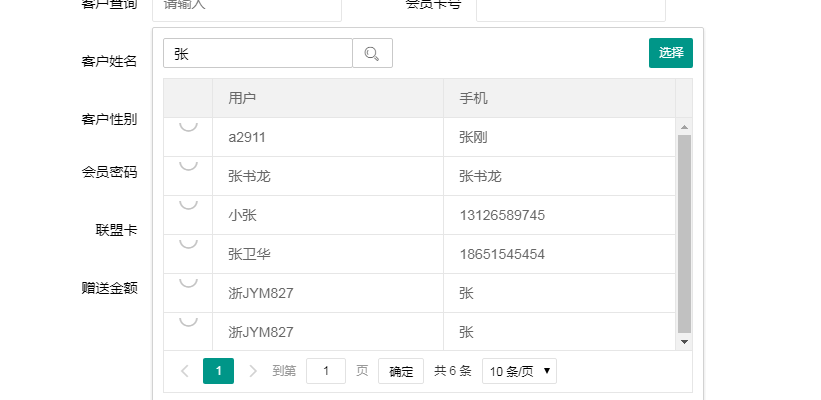This screenshot has width=821, height=400.
Task: Click the 手机 column header
Action: click(473, 98)
